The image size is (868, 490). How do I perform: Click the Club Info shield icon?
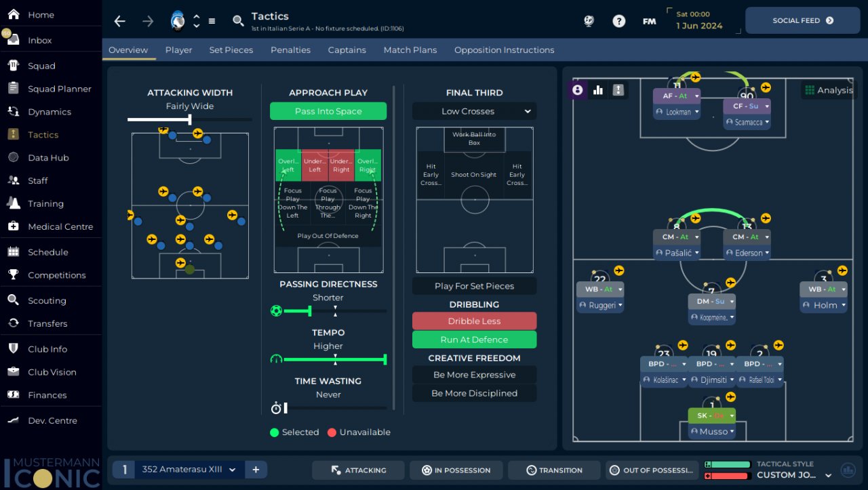[14, 349]
